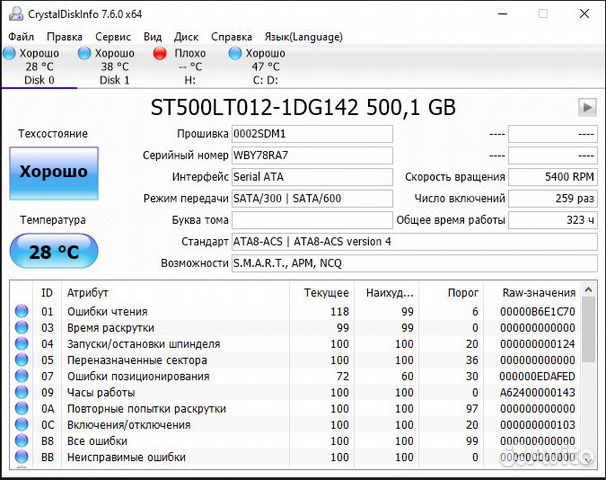Click status orb of row 03 Время раскрутки

[22, 327]
